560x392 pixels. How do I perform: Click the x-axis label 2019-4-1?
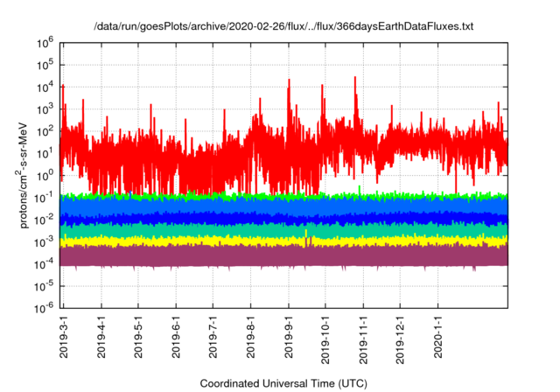[101, 337]
